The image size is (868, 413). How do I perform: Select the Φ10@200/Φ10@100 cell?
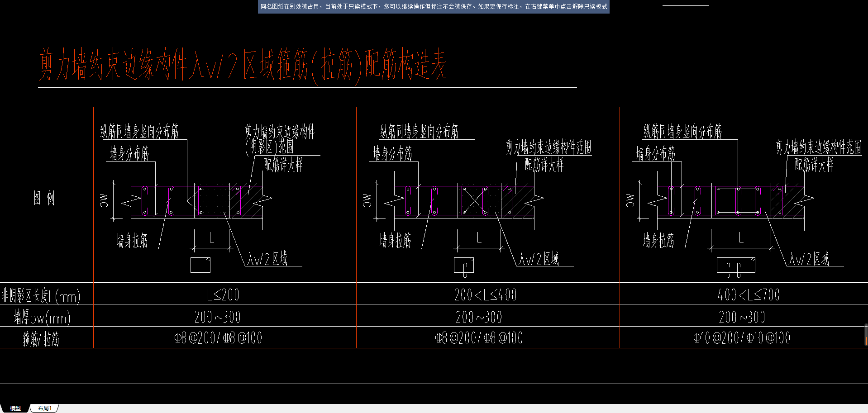tap(742, 338)
